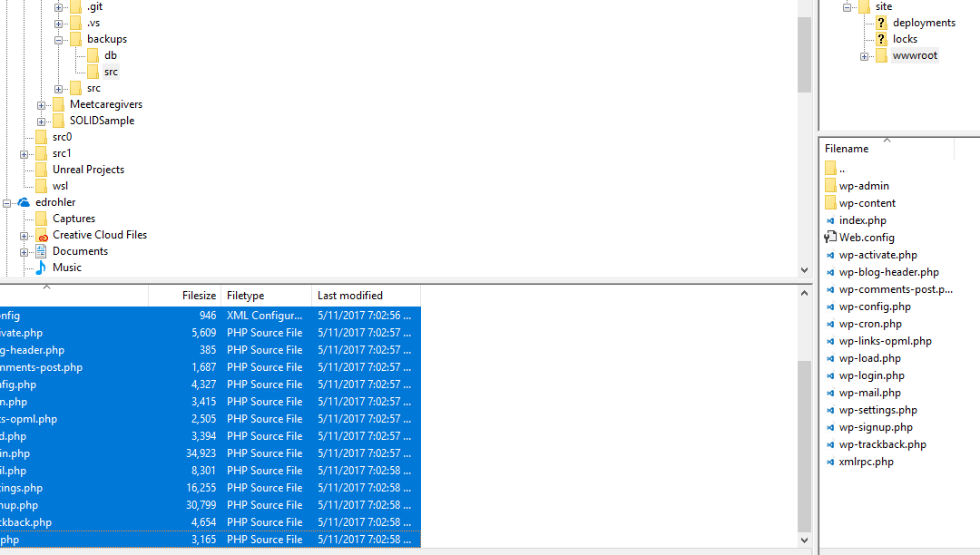
Task: Click the xmlrpc.php remote file icon
Action: click(x=830, y=462)
